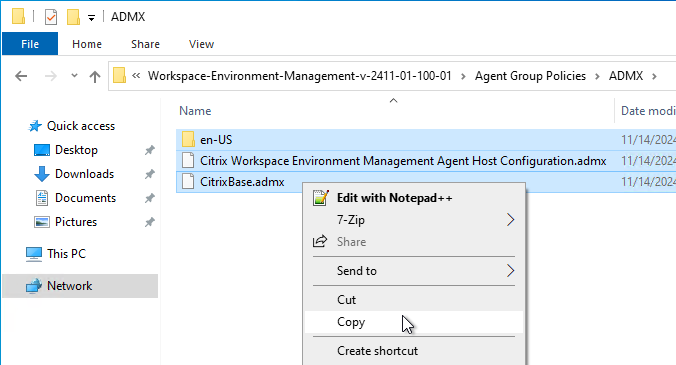Screen dimensions: 676x365
Task: Sort files by the Name column header
Action: point(195,111)
